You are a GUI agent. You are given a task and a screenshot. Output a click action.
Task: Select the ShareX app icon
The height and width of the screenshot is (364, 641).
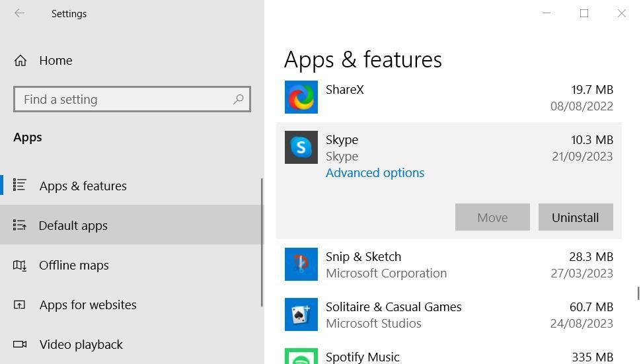coord(301,97)
